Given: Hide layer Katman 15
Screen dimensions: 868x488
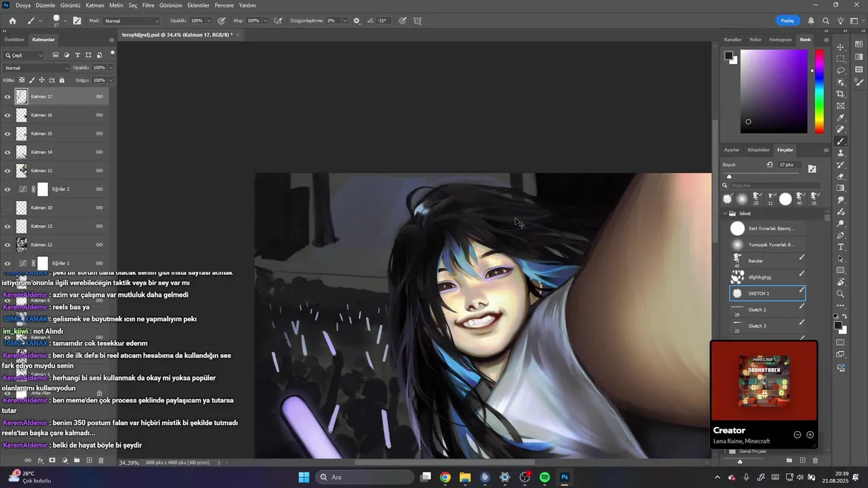Looking at the screenshot, I should (7, 134).
